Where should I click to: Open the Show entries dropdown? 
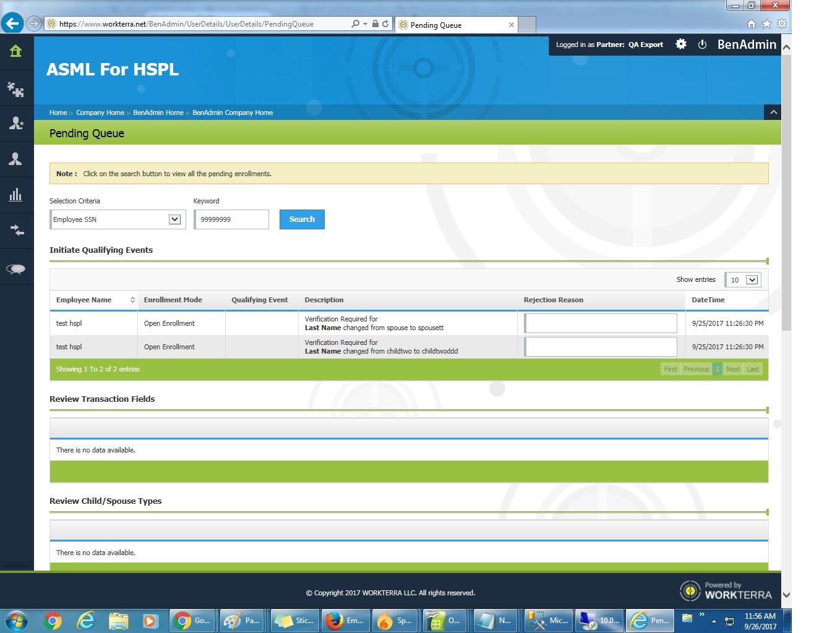pyautogui.click(x=744, y=280)
